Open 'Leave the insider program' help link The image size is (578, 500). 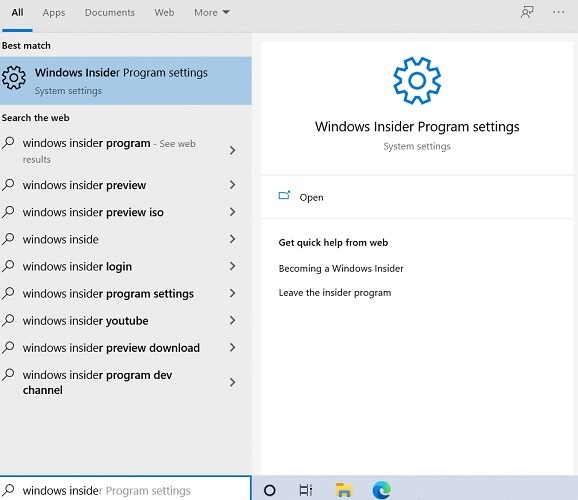tap(335, 293)
